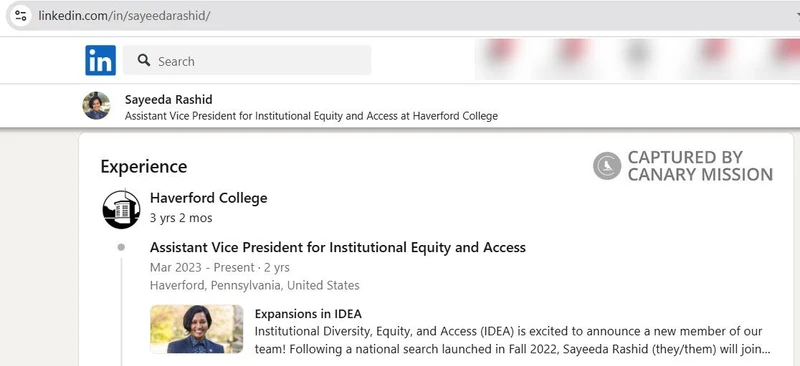Click the headline text under Sayeeda Rashid's name
Image resolution: width=800 pixels, height=366 pixels.
pyautogui.click(x=311, y=116)
